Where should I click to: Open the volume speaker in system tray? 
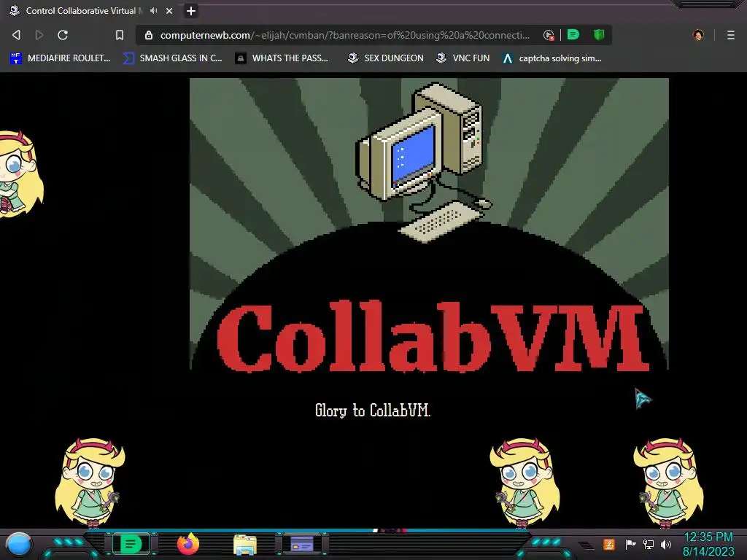666,544
